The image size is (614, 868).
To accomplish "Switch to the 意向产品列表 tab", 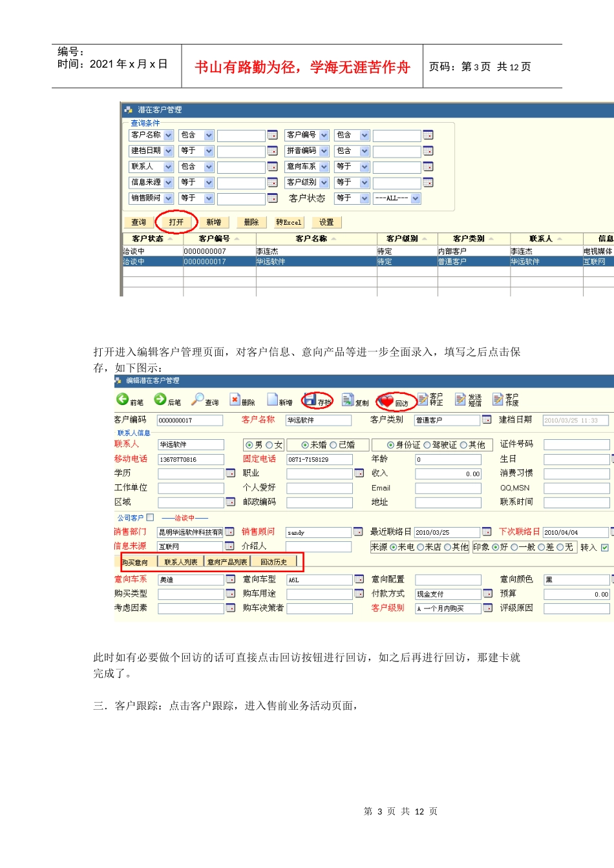I will point(227,562).
